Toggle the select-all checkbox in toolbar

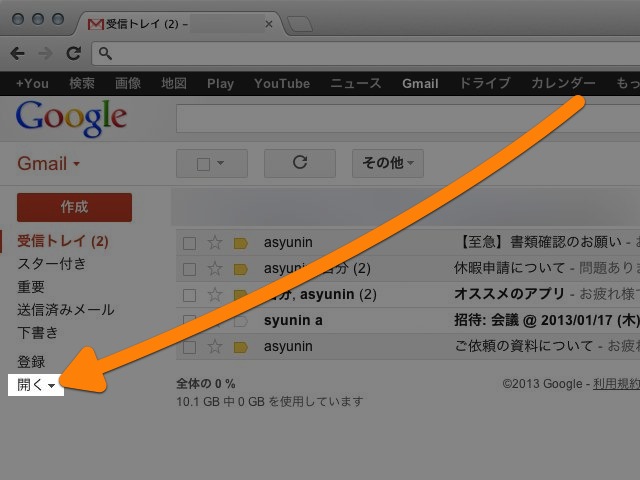(203, 164)
